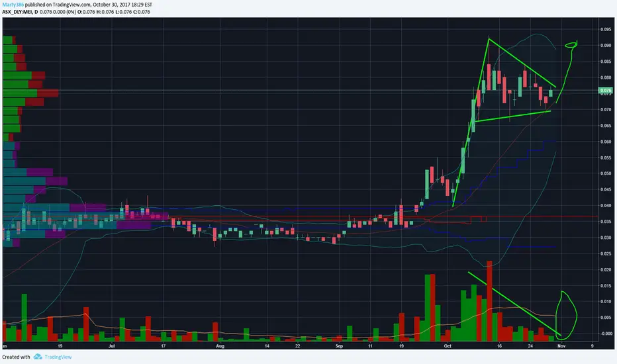Click the 0.055 price axis label
The width and height of the screenshot is (617, 364).
pos(606,158)
